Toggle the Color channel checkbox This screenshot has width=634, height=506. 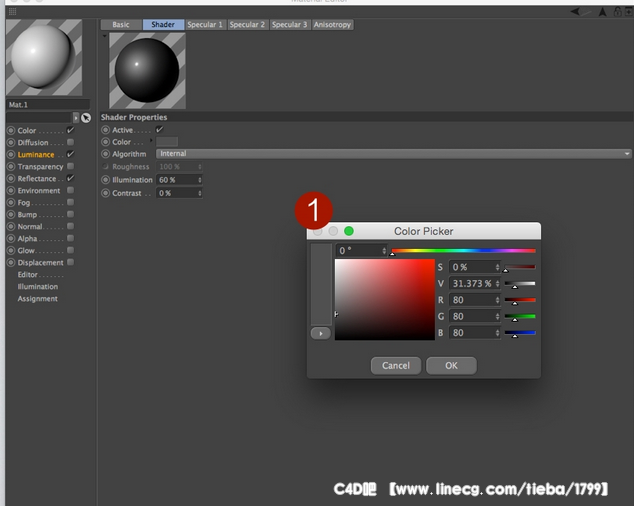70,130
